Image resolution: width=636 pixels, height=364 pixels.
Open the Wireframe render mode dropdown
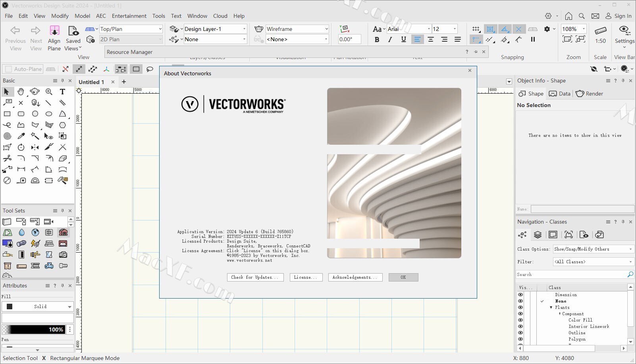(297, 29)
